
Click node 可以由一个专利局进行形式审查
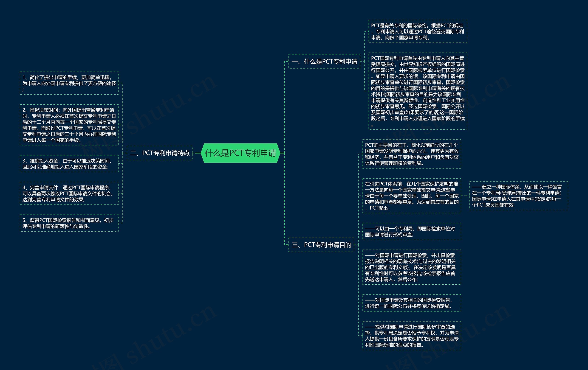412,231
